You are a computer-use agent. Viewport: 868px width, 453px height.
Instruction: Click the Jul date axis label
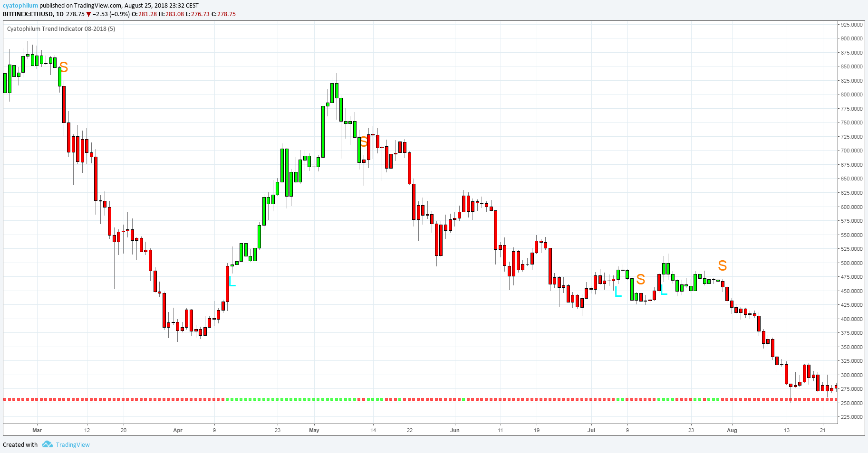pos(591,430)
